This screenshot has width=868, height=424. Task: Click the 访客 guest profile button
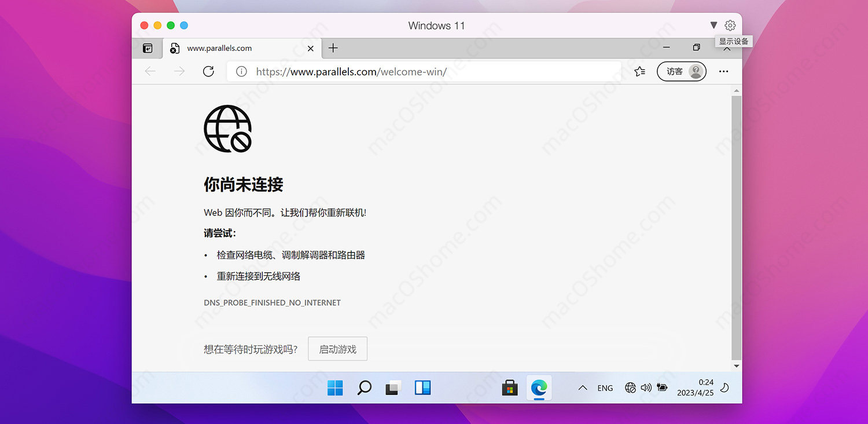(681, 71)
